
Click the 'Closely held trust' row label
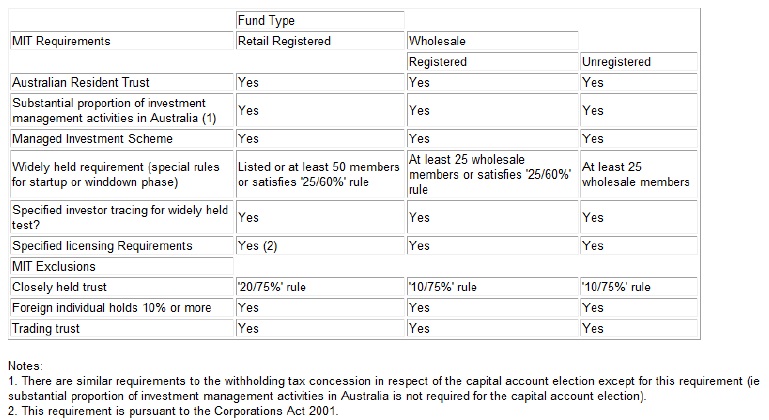[x=122, y=287]
